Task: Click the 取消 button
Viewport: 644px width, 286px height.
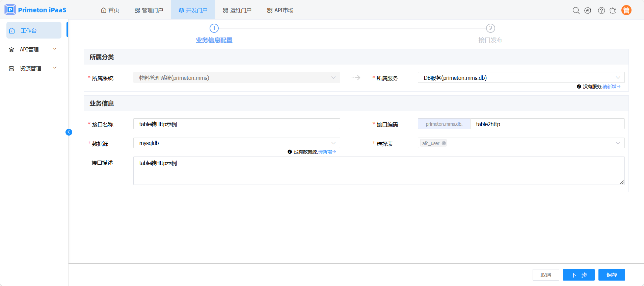Action: pyautogui.click(x=546, y=275)
